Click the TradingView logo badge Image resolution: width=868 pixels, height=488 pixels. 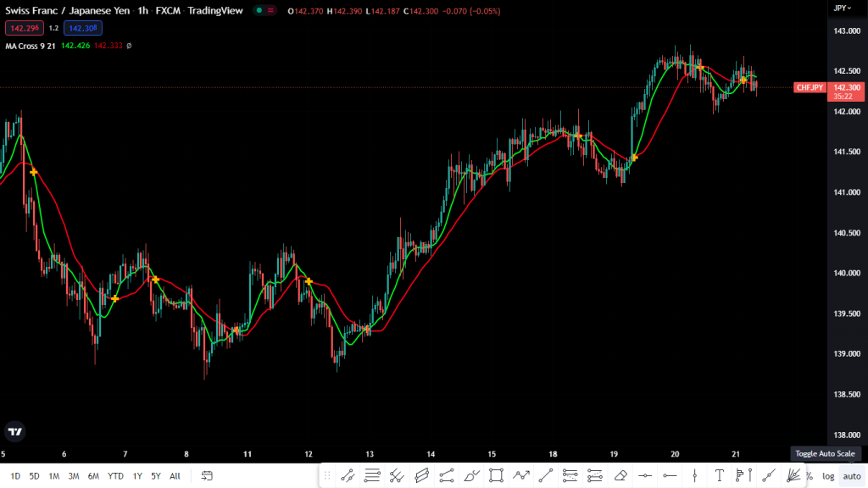coord(15,431)
